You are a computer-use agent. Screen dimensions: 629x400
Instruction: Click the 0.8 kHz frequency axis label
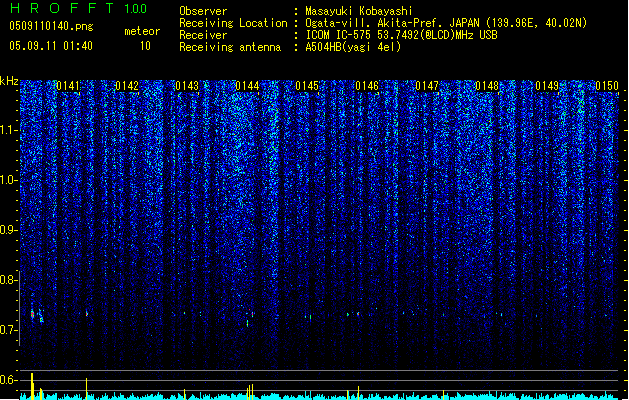tap(9, 280)
